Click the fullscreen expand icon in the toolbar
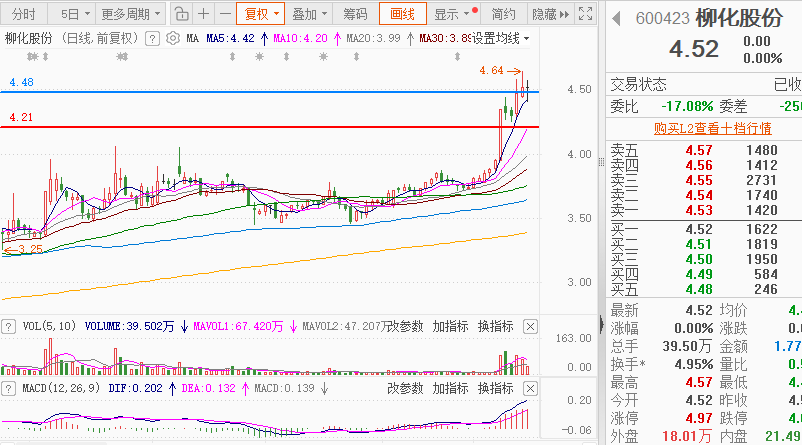This screenshot has width=802, height=445. pos(585,14)
